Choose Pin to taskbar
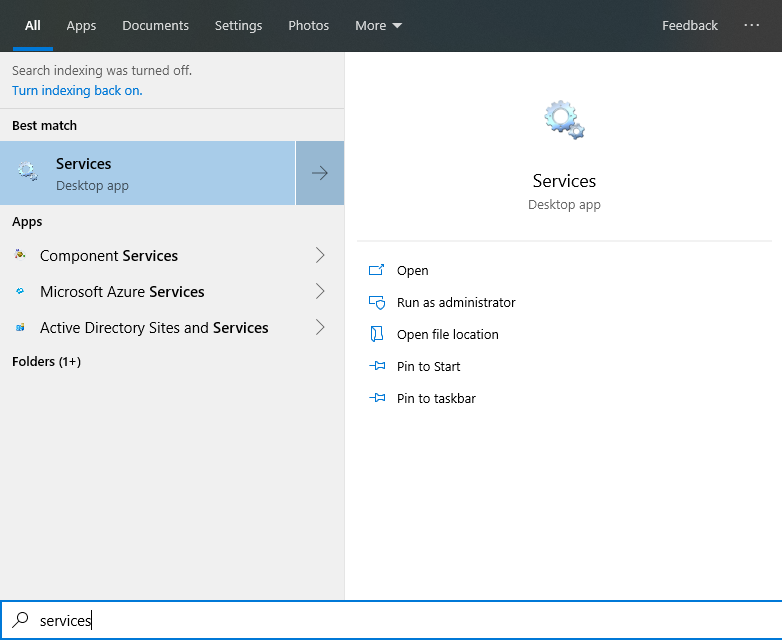The height and width of the screenshot is (640, 782). (436, 398)
